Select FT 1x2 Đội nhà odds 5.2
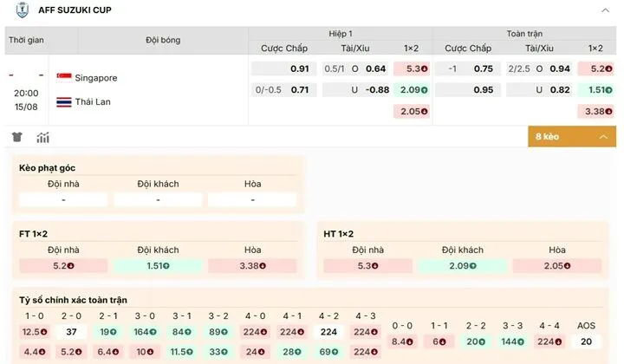The width and height of the screenshot is (624, 364). [x=63, y=266]
